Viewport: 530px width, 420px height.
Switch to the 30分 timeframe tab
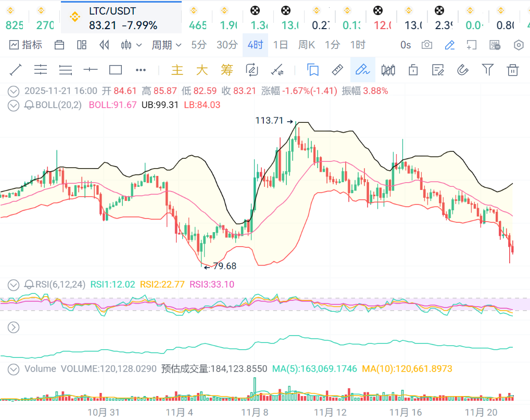click(x=227, y=45)
